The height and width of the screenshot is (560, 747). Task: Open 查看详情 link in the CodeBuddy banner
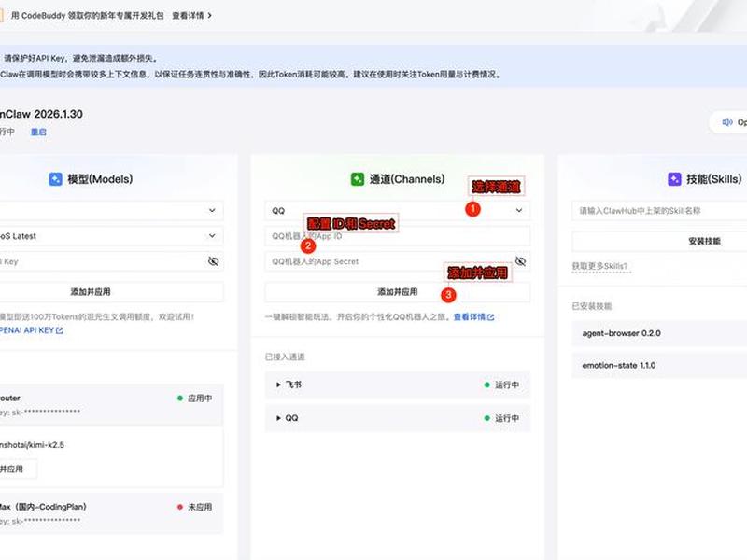188,16
